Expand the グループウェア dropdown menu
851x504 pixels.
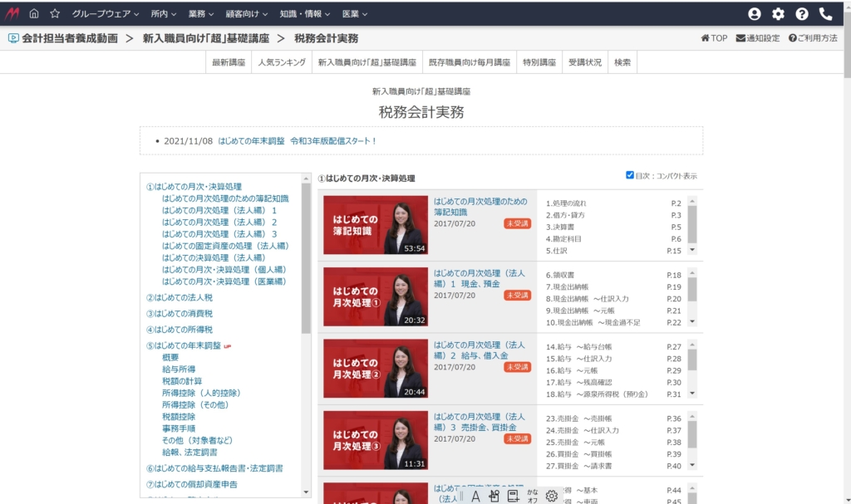coord(106,14)
